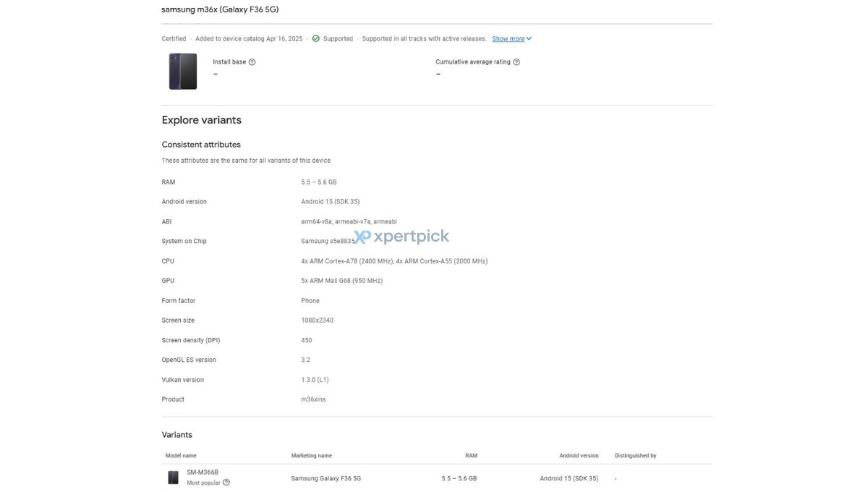
Task: Open the Install base help tooltip icon
Action: [251, 61]
